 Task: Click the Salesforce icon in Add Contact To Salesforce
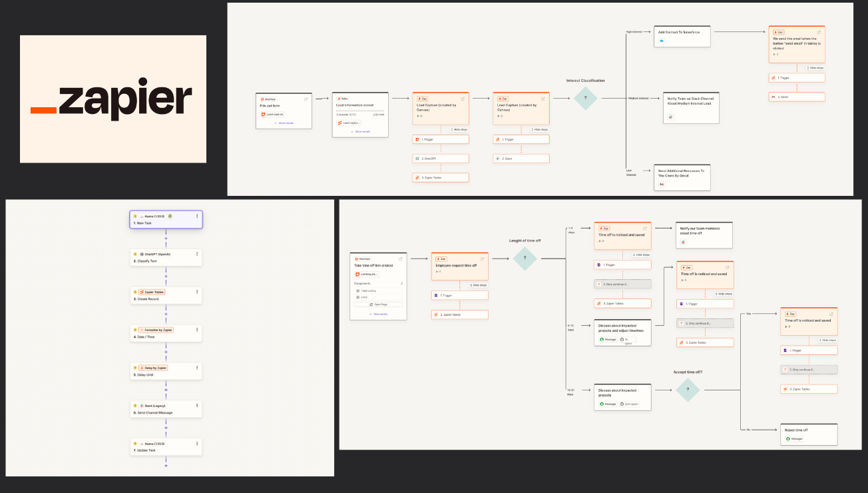tap(662, 41)
